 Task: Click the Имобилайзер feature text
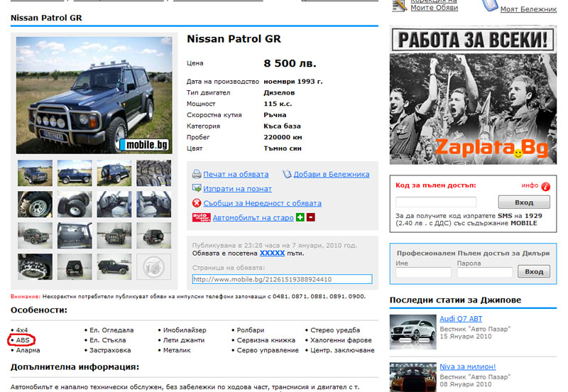coord(185,330)
